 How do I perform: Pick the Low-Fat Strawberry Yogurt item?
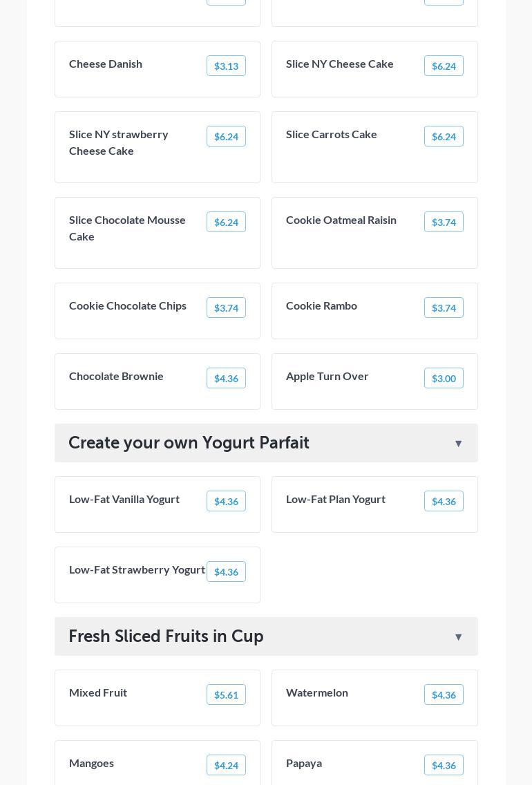[137, 569]
